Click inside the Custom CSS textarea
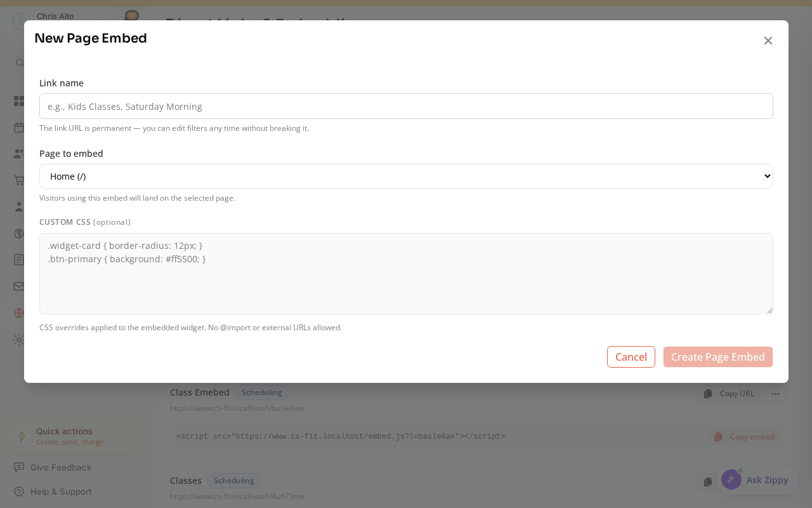The height and width of the screenshot is (508, 812). coord(406,274)
